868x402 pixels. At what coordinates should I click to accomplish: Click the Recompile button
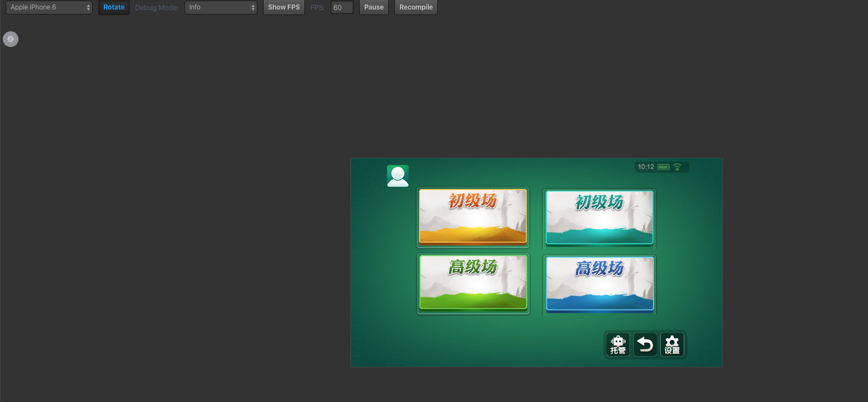click(x=416, y=7)
